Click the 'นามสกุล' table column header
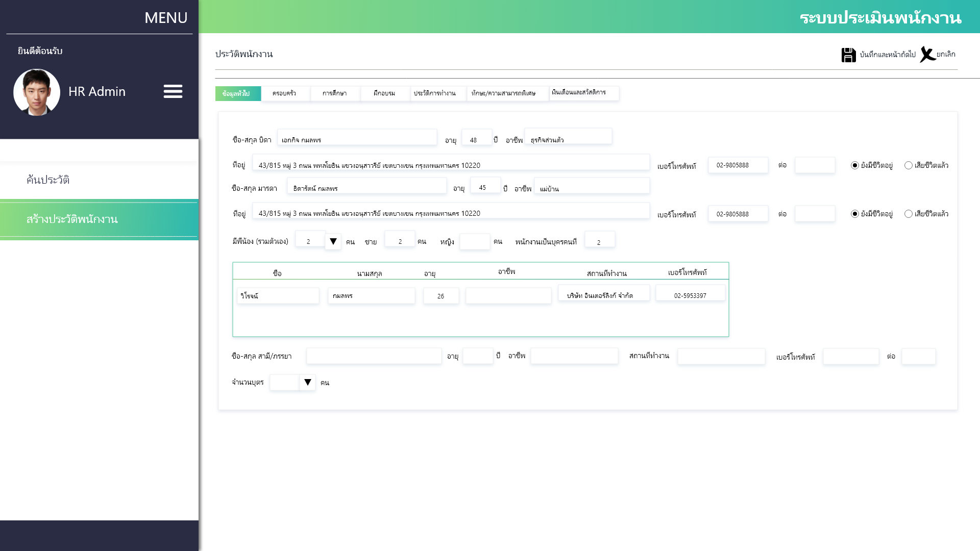 click(x=370, y=273)
